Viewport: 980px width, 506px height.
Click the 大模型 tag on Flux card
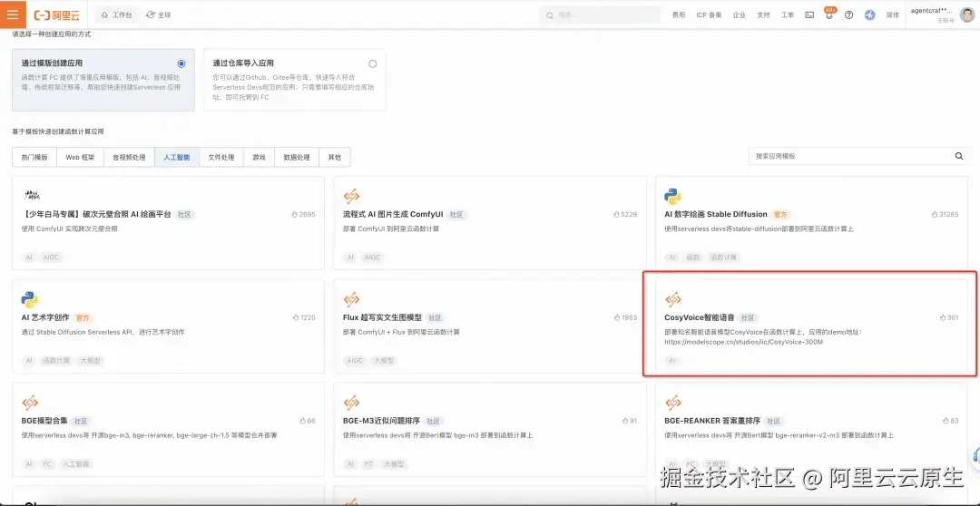(x=386, y=360)
